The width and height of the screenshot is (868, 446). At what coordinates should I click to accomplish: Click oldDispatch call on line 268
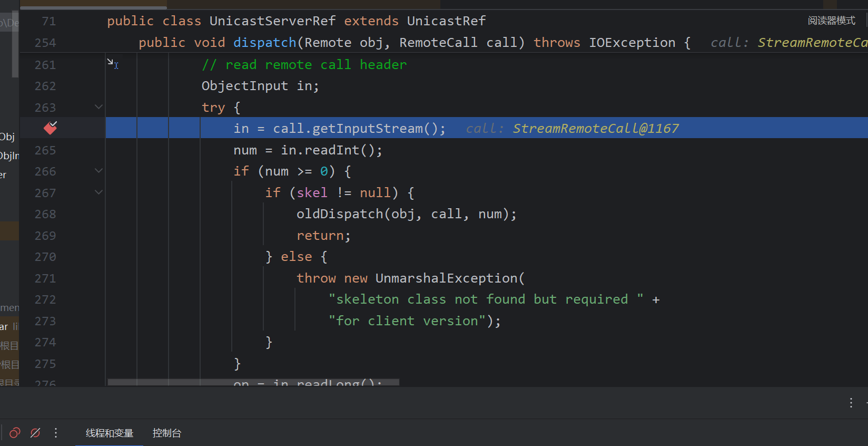[x=340, y=214]
